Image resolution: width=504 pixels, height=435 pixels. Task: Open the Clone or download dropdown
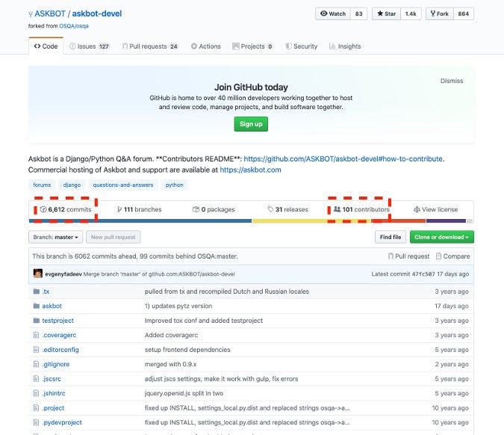tap(441, 237)
